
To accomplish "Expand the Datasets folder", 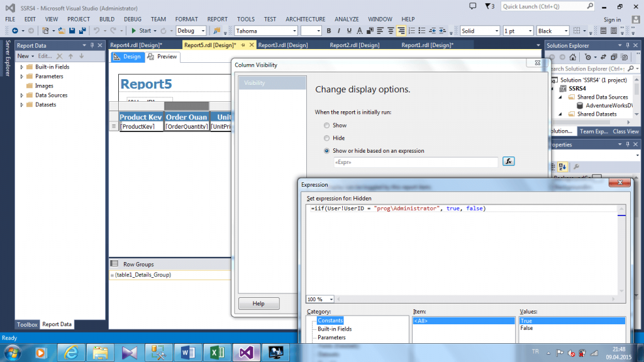I will point(22,105).
